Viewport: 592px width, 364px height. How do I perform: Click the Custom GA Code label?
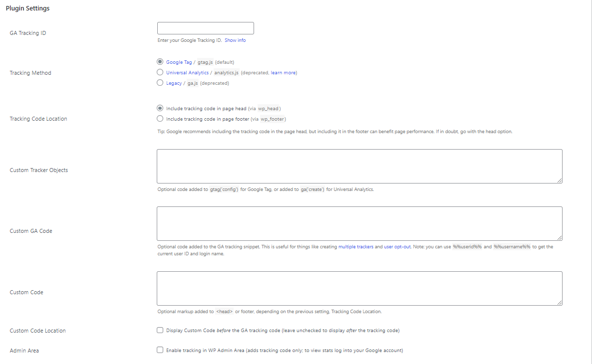(x=30, y=231)
